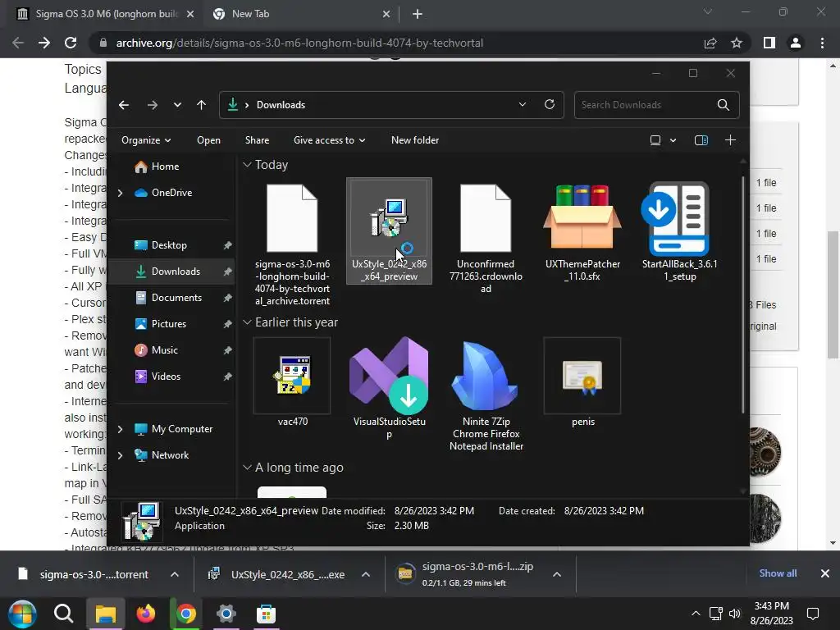
Task: Open the Organize menu
Action: pyautogui.click(x=146, y=139)
